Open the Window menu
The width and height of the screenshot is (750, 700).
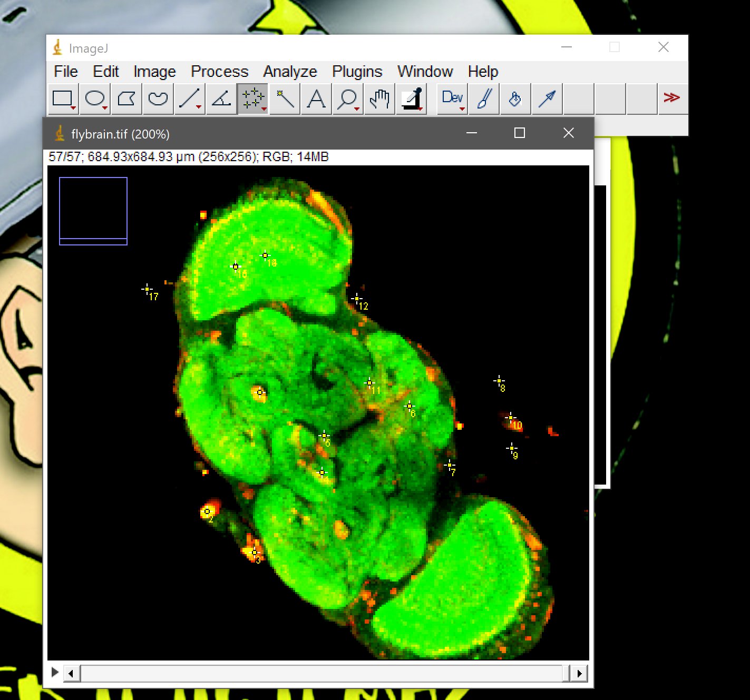coord(425,72)
